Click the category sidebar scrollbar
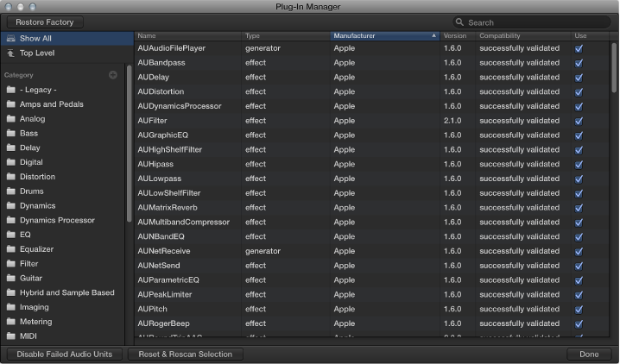 pyautogui.click(x=129, y=144)
